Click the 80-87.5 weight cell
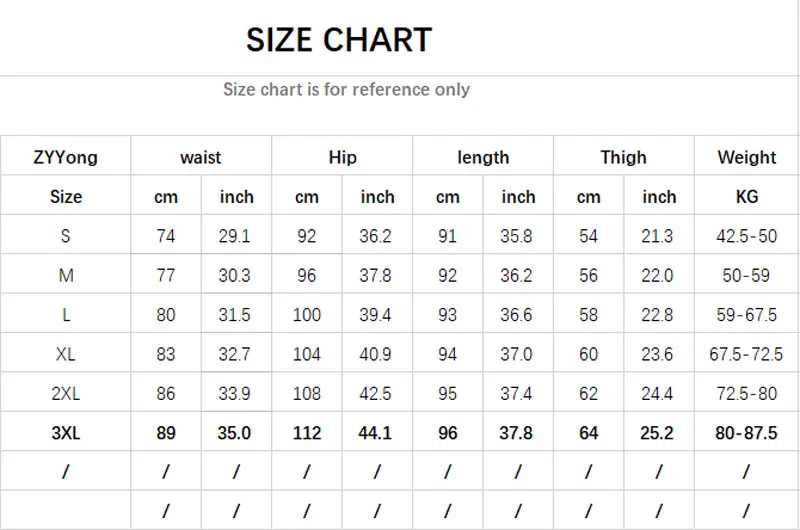 (747, 433)
